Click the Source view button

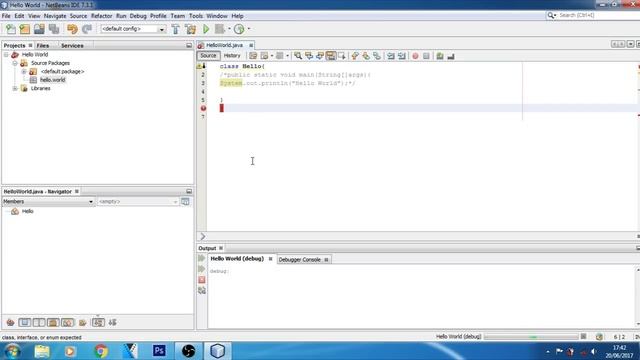[208, 56]
